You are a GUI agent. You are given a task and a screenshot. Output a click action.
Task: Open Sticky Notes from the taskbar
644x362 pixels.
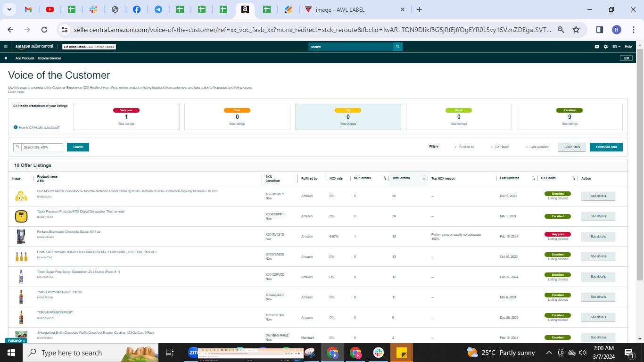tap(402, 353)
